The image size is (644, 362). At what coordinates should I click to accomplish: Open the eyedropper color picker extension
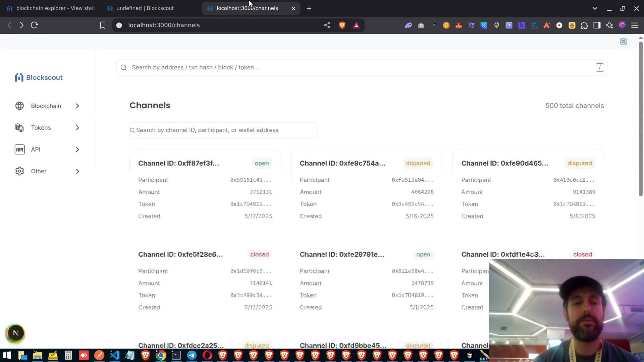click(x=434, y=25)
